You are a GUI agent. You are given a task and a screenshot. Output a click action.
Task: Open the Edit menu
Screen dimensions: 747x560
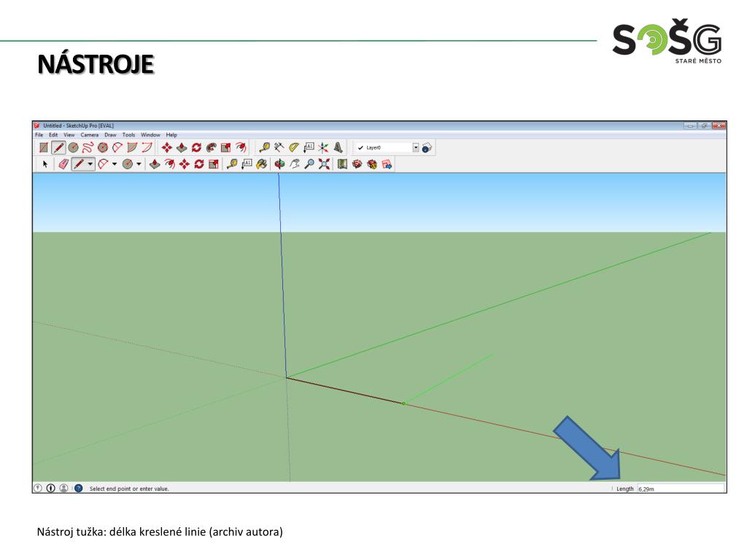[53, 135]
